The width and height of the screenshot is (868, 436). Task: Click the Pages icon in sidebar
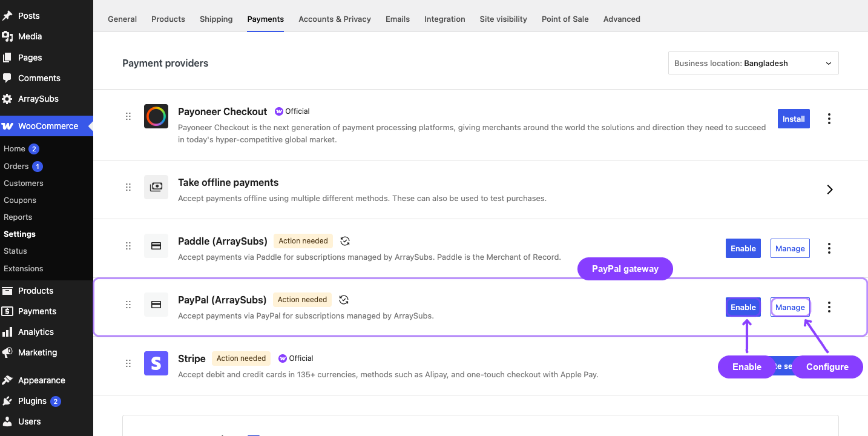[x=7, y=58]
